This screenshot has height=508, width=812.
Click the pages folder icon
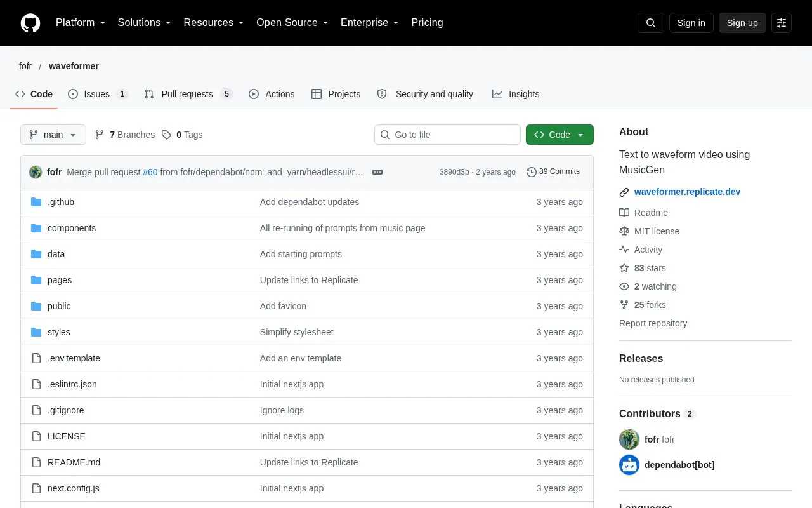coord(36,280)
